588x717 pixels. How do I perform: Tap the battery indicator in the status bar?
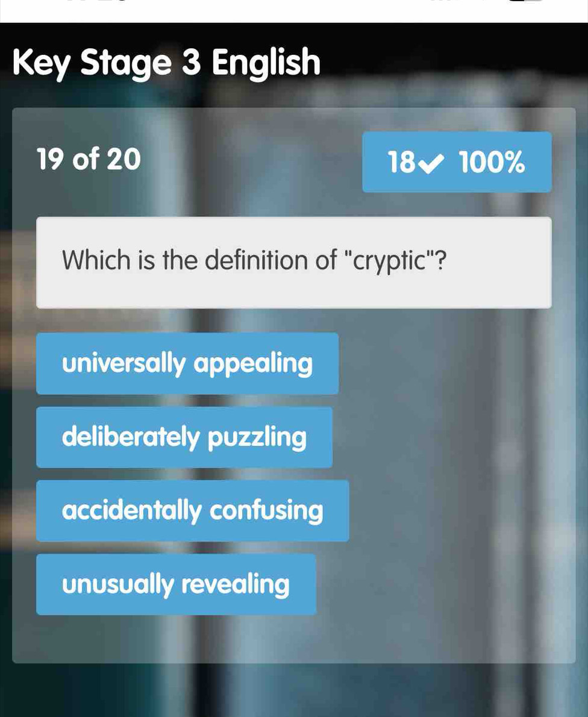[x=530, y=1]
